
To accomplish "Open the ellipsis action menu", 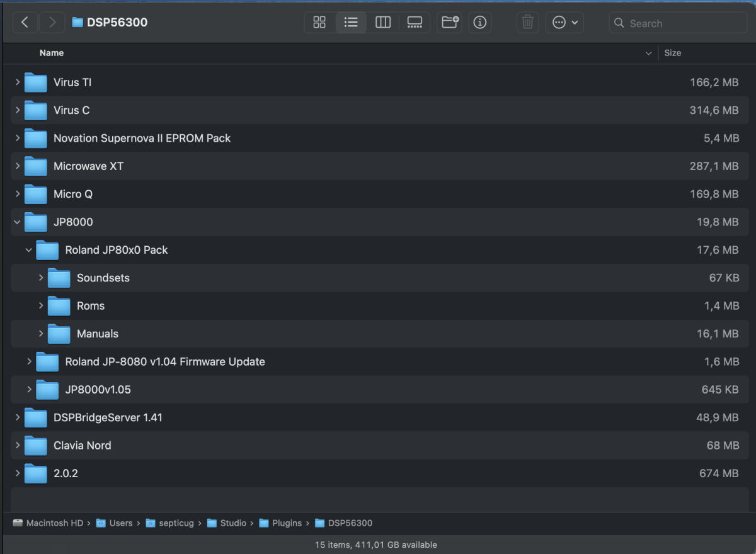I will [x=564, y=23].
